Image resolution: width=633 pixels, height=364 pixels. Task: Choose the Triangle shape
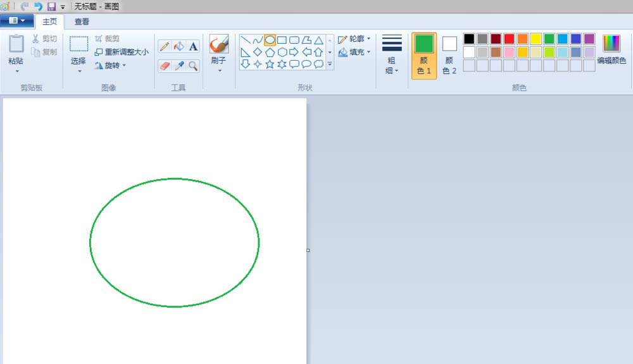click(x=318, y=40)
